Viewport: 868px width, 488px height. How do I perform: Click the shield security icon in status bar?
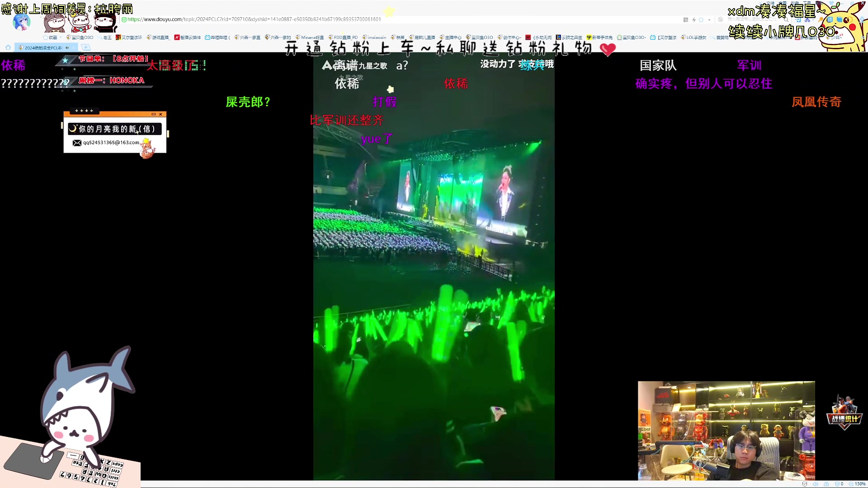click(x=804, y=484)
